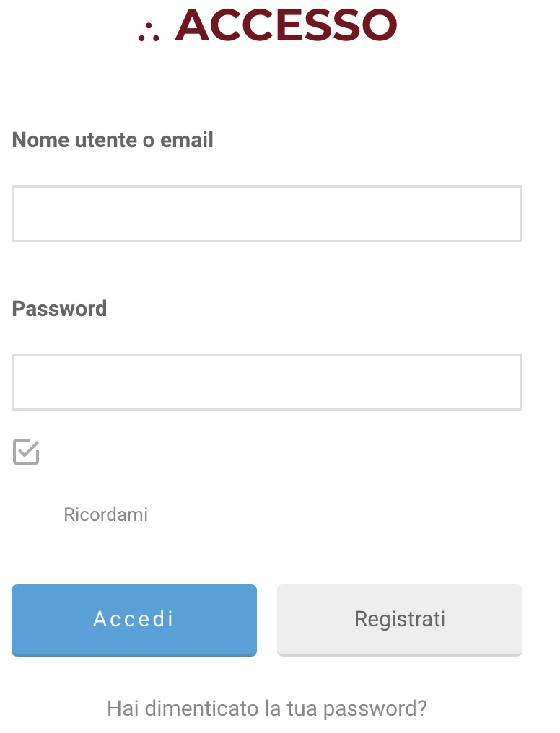Uncheck the remember me checkmark box

coord(26,452)
